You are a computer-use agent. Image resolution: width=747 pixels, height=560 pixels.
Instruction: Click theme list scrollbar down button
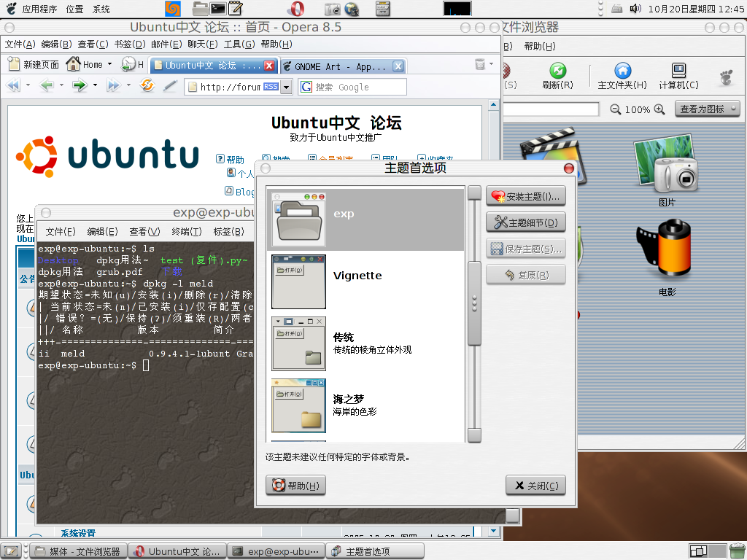point(474,435)
